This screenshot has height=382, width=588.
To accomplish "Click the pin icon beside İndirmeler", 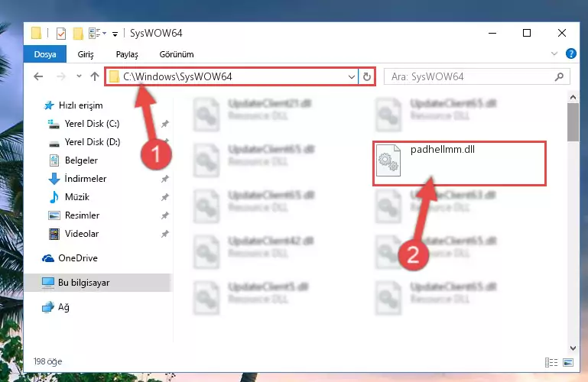I will coord(164,179).
